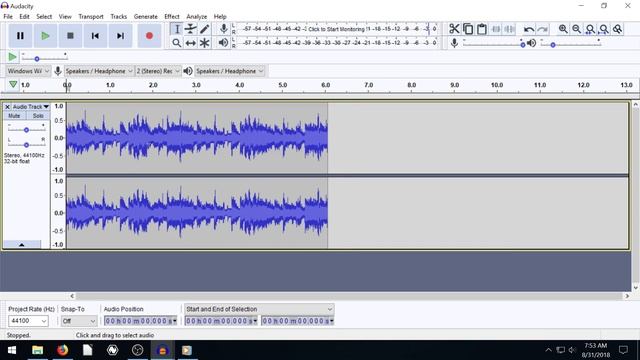
Task: Open the Help menu
Action: click(x=220, y=17)
